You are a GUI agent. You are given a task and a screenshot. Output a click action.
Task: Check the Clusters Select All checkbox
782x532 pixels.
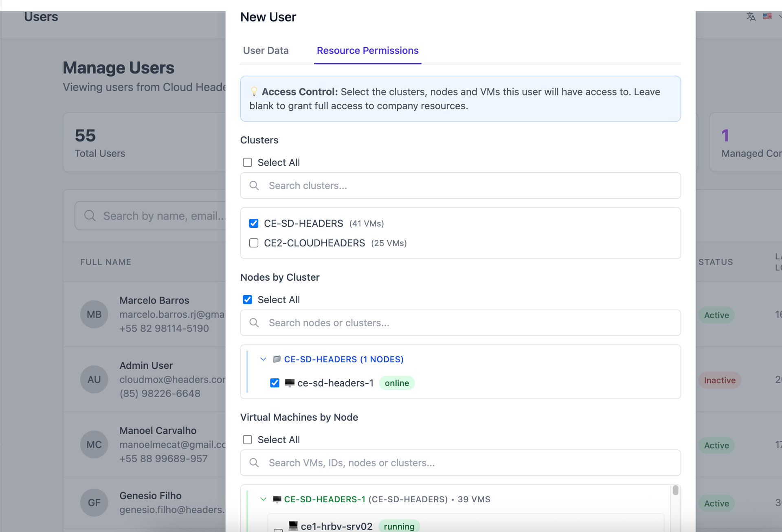point(247,163)
